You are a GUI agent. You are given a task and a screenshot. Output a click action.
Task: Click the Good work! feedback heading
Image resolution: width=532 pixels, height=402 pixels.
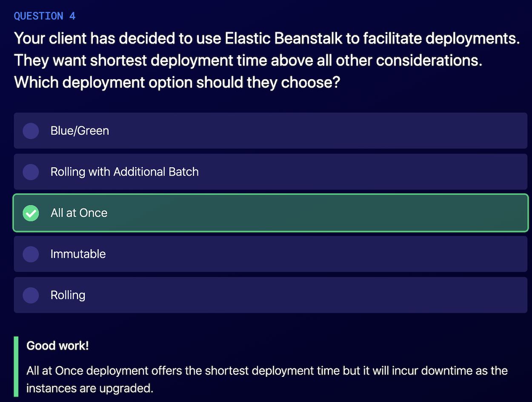click(57, 345)
